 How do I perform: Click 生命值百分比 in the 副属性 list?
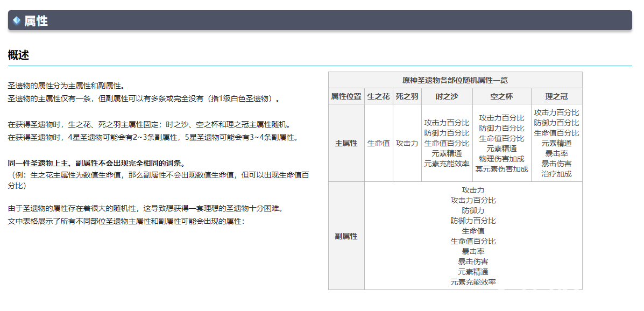pyautogui.click(x=473, y=241)
